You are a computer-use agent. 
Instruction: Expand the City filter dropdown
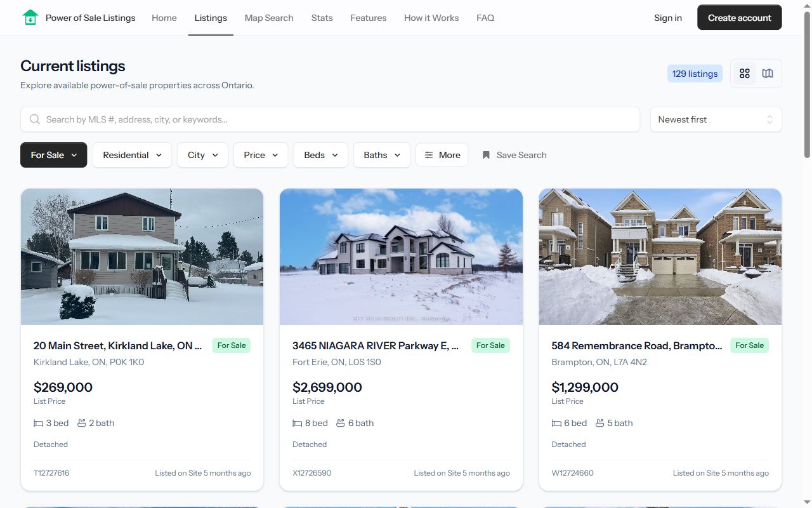click(x=202, y=155)
